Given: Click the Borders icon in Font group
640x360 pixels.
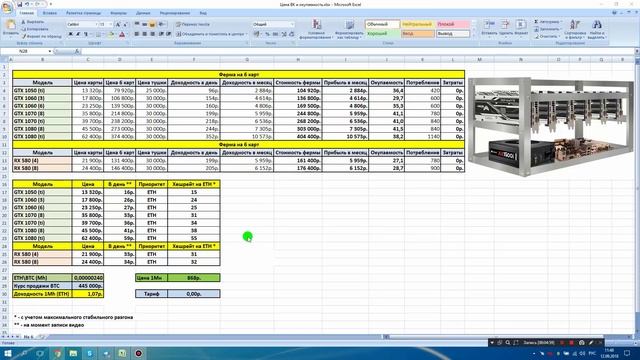Looking at the screenshot, I should 98,34.
